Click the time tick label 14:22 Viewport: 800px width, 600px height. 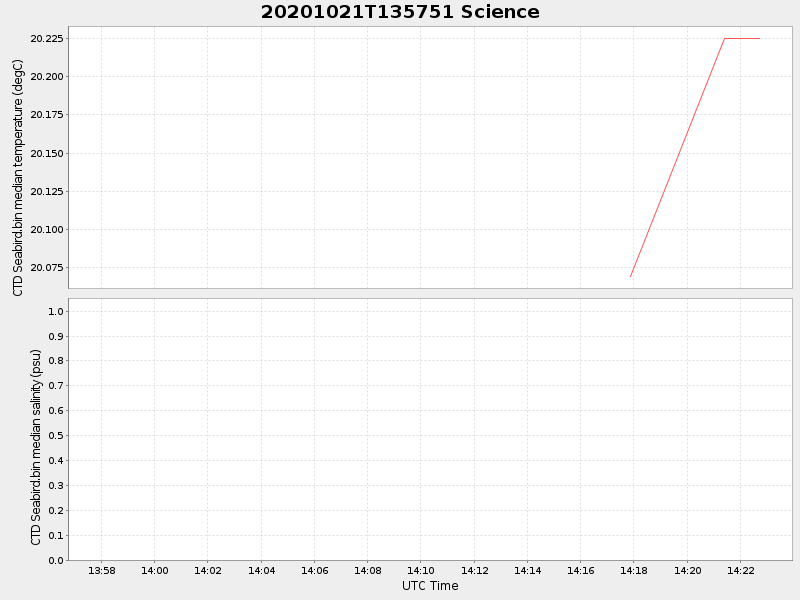click(x=740, y=571)
